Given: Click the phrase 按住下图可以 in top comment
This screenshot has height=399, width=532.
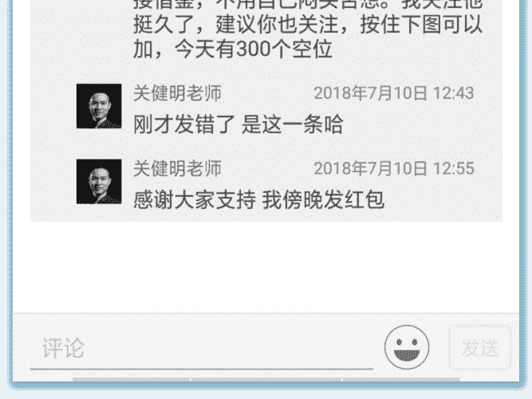Looking at the screenshot, I should pos(421,25).
